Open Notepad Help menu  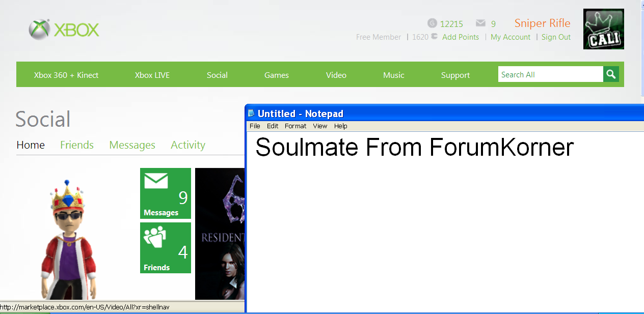[341, 126]
